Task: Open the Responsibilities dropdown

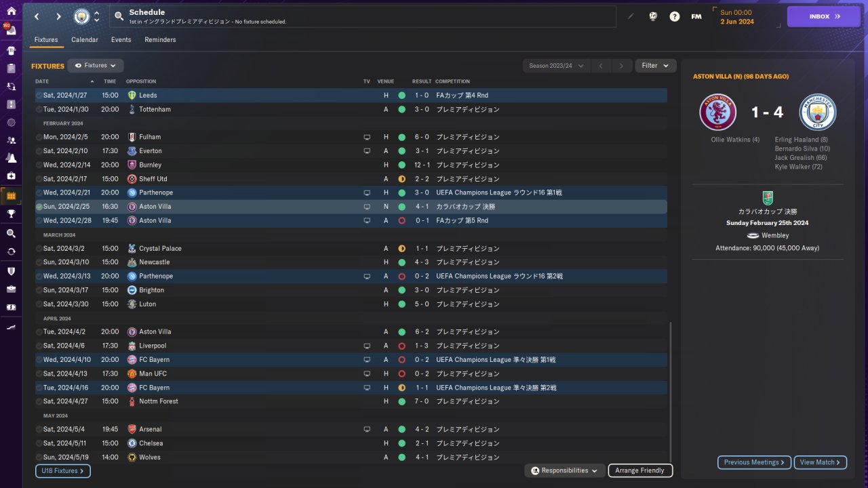Action: pyautogui.click(x=565, y=470)
